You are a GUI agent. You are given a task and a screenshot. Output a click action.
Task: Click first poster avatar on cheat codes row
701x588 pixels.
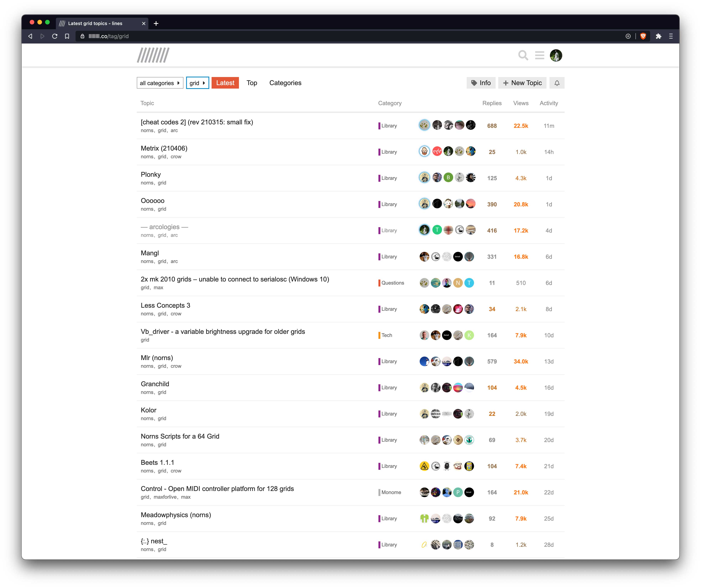[424, 125]
